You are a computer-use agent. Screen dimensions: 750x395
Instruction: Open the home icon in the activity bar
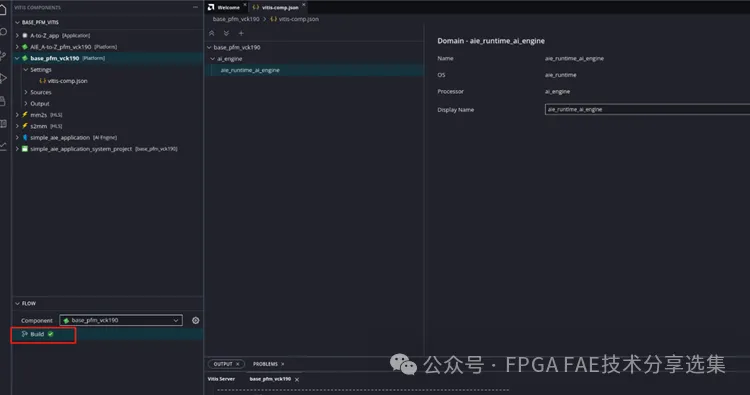[x=3, y=10]
